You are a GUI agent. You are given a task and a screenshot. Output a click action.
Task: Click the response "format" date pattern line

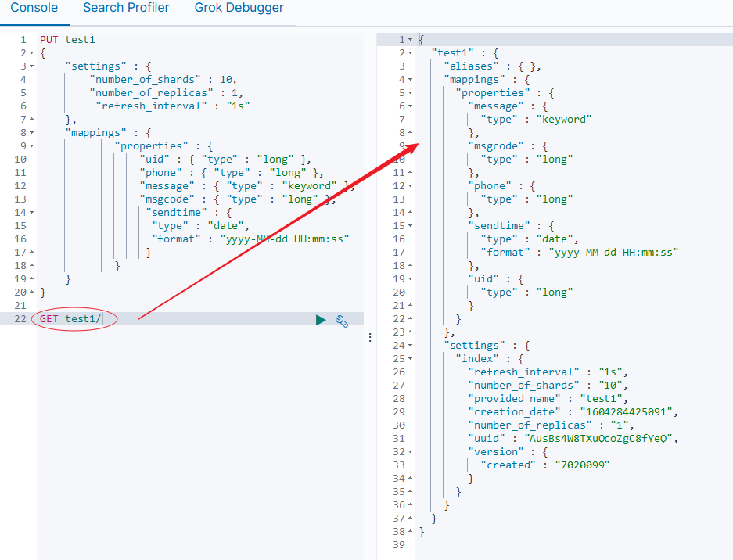click(x=579, y=253)
